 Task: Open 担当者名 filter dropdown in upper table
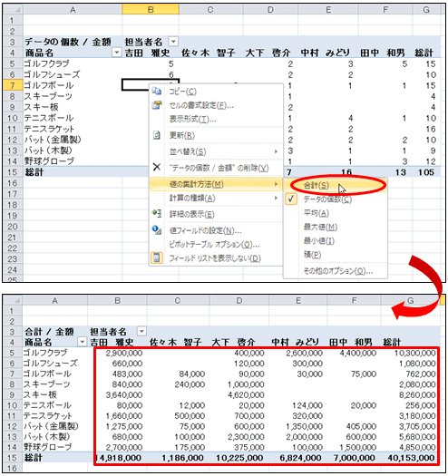(173, 42)
